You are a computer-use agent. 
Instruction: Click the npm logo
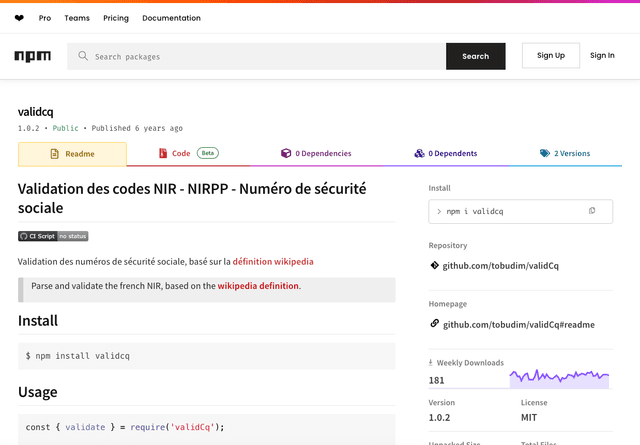(x=32, y=56)
